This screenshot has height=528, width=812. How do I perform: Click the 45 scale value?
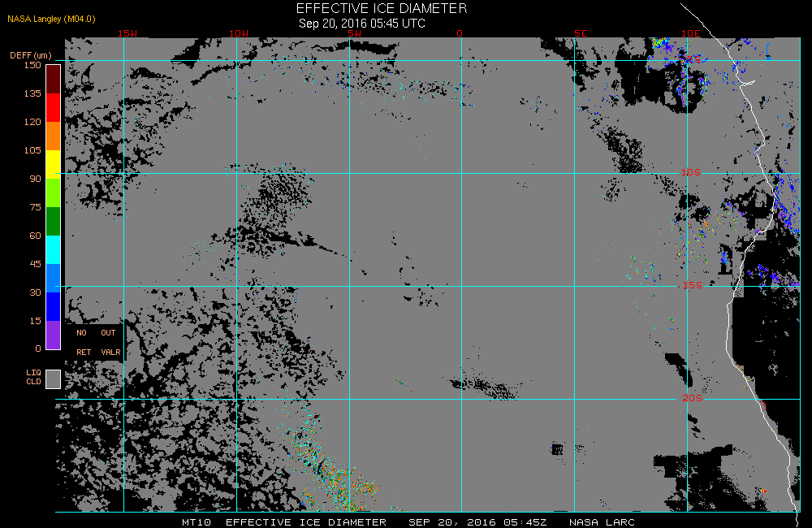pyautogui.click(x=35, y=264)
